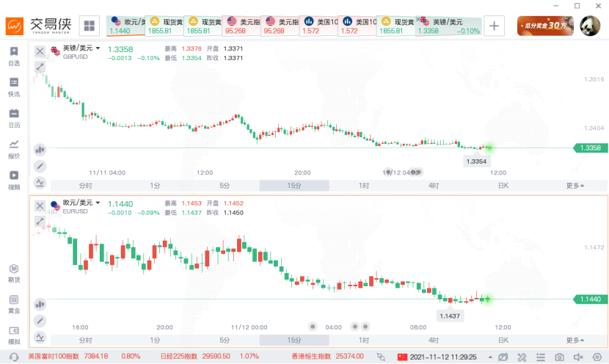
Task: Switch to the 欧元/美 1.1440 tab
Action: tap(126, 26)
